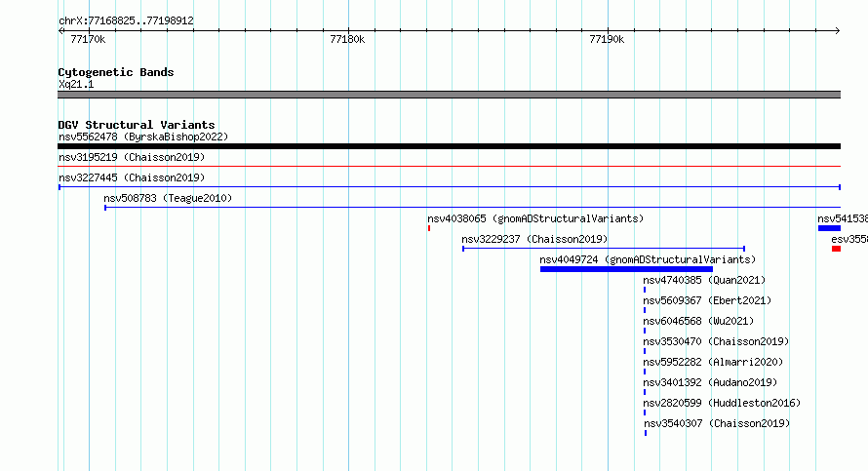Click the chrX:77168825..77198912 coordinates text
868x471 pixels.
tap(126, 20)
